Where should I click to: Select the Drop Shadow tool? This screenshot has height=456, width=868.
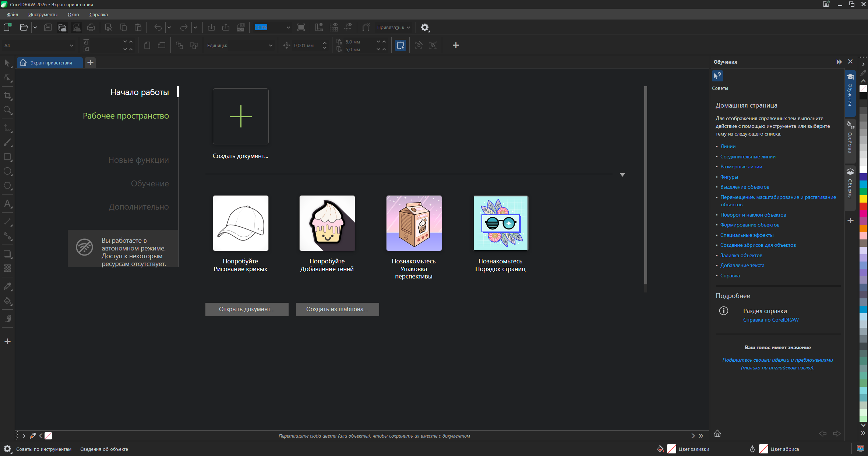(7, 254)
